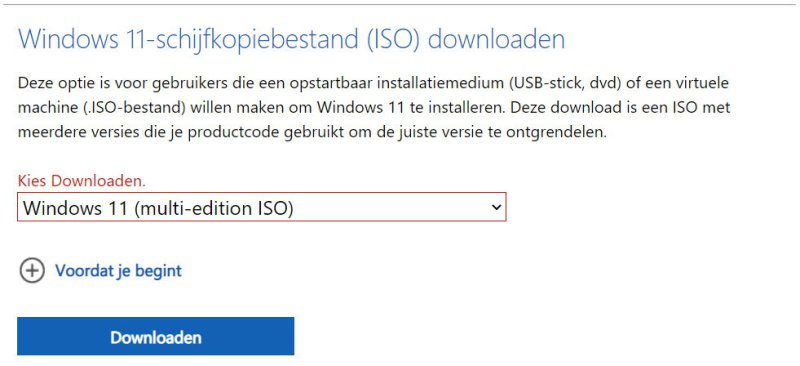Click the horizontal divider line above the heading
The height and width of the screenshot is (366, 800).
pos(400,5)
